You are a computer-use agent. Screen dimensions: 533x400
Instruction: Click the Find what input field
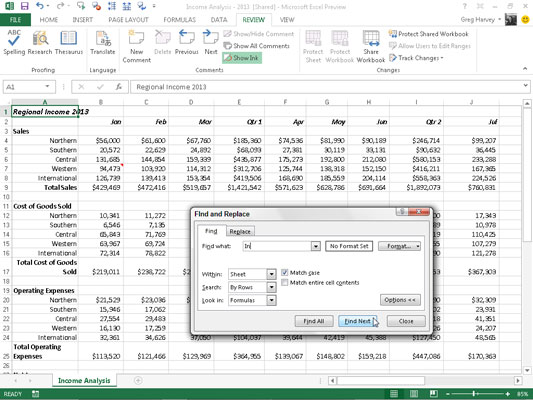click(x=277, y=246)
